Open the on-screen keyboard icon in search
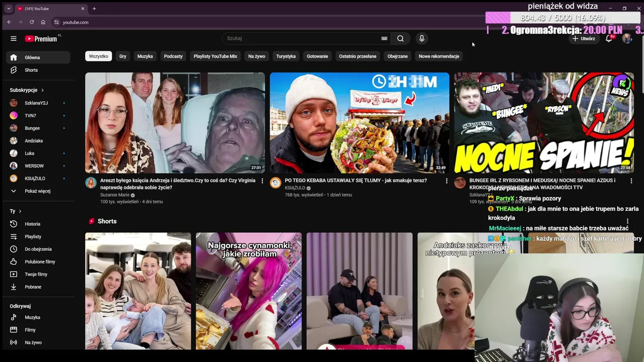The height and width of the screenshot is (362, 644). coord(384,38)
